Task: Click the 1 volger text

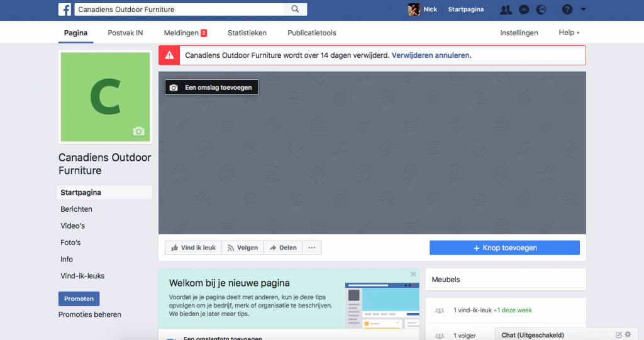Action: coord(465,336)
